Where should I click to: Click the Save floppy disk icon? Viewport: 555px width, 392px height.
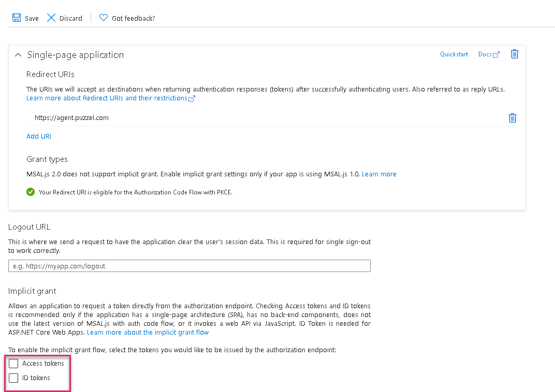click(x=17, y=18)
